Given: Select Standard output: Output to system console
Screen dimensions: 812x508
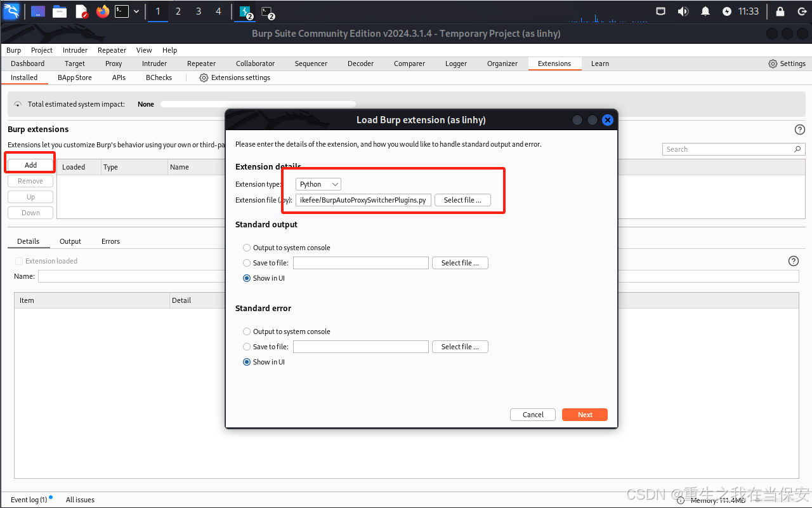Looking at the screenshot, I should (247, 248).
